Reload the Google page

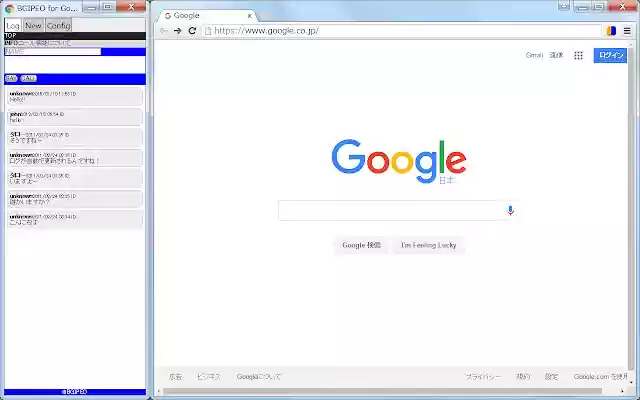[192, 31]
